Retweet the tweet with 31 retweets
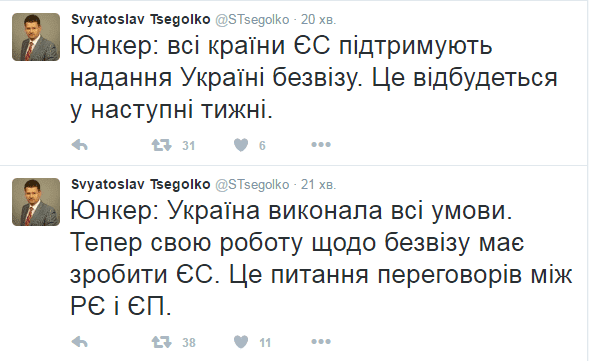 [x=162, y=145]
